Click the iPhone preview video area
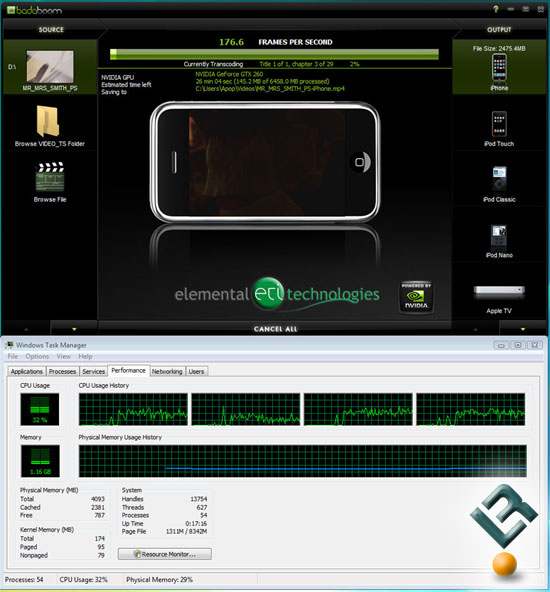 (267, 162)
